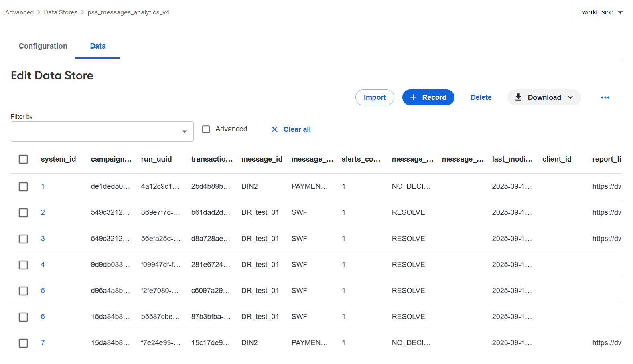Screen dimensions: 633x364
Task: Click cell 56efa25d-… in row 3
Action: [x=161, y=239]
